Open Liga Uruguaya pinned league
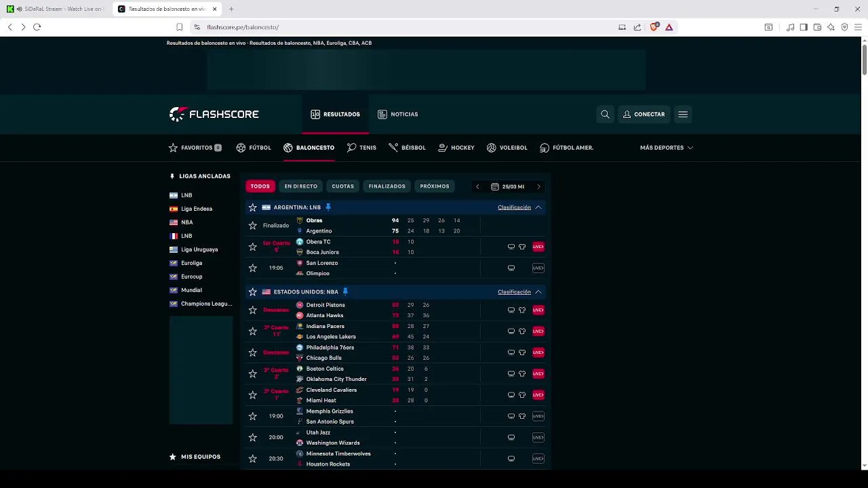The width and height of the screenshot is (868, 488). [199, 249]
